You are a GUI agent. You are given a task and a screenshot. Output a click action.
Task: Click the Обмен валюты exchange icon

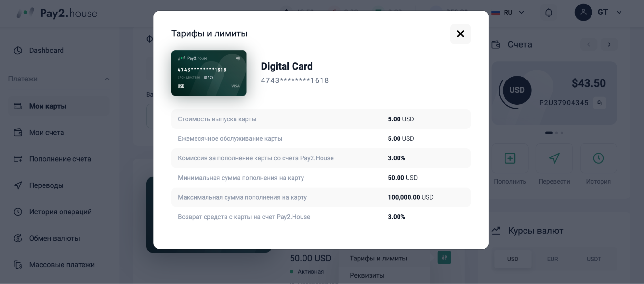(18, 238)
